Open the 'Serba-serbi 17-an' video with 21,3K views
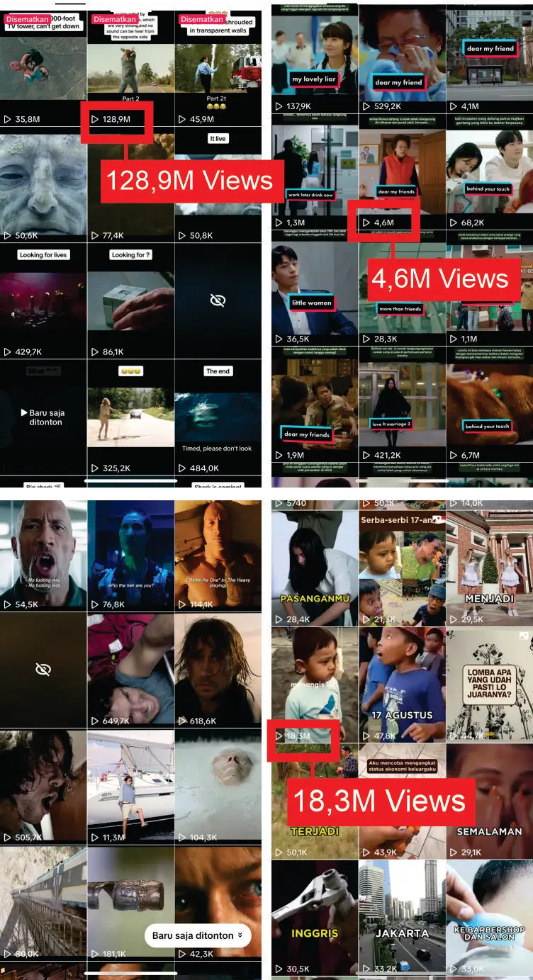This screenshot has width=533, height=980. (x=401, y=568)
